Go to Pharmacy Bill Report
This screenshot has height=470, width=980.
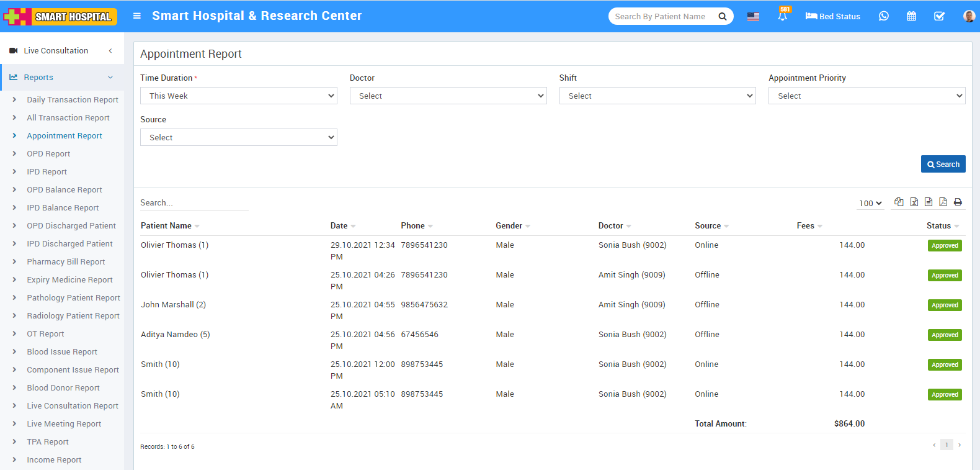(x=66, y=262)
